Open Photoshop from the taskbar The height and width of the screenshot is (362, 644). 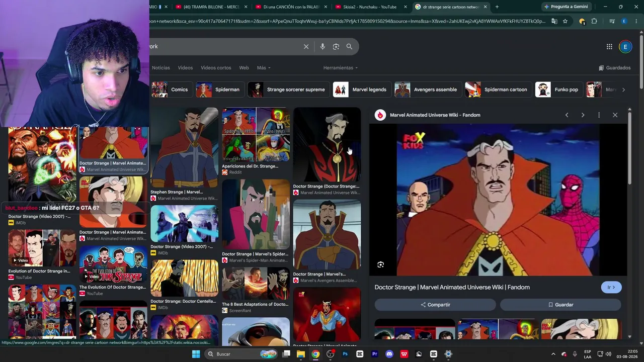pos(345,354)
